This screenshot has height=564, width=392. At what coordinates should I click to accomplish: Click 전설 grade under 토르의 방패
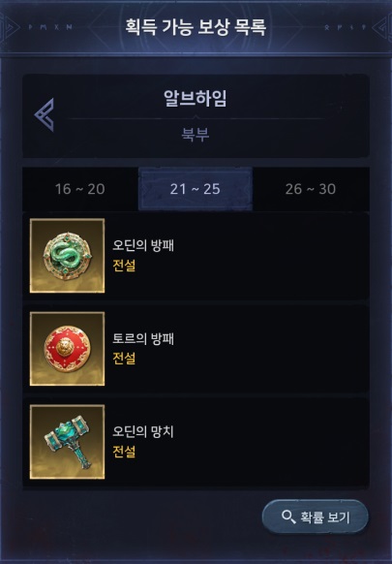pyautogui.click(x=124, y=358)
